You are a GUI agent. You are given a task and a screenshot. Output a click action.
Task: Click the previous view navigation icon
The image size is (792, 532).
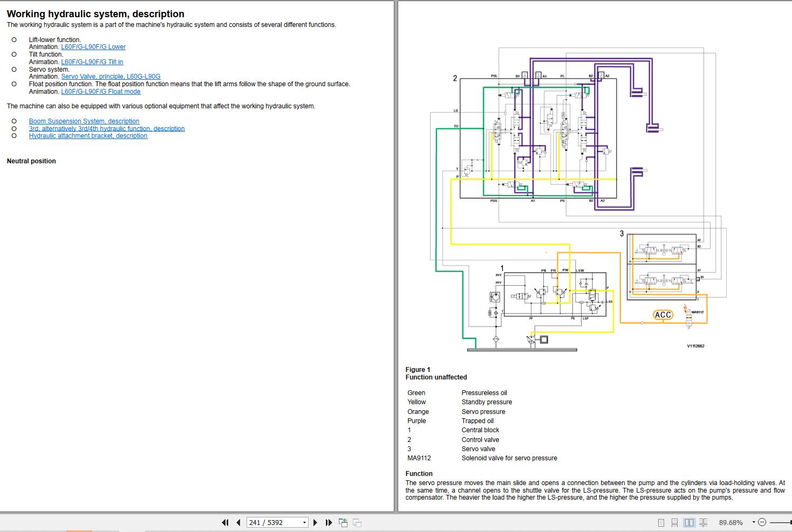[x=343, y=522]
